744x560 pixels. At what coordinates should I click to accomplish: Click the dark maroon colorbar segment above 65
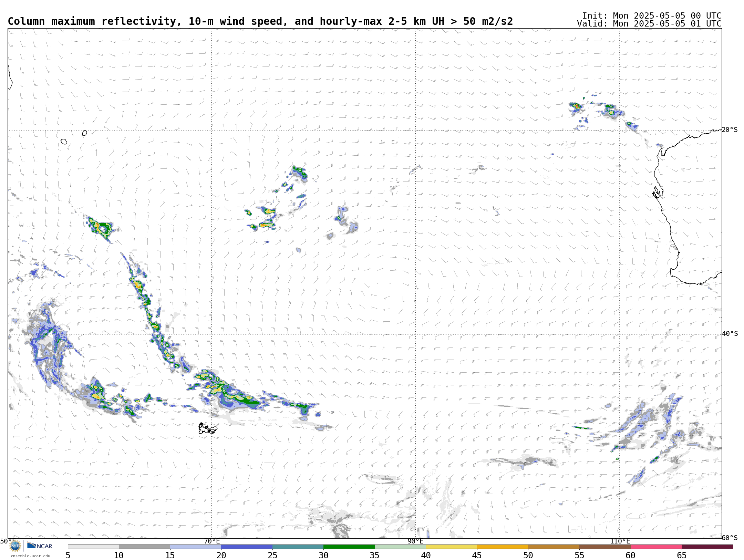[x=707, y=547]
